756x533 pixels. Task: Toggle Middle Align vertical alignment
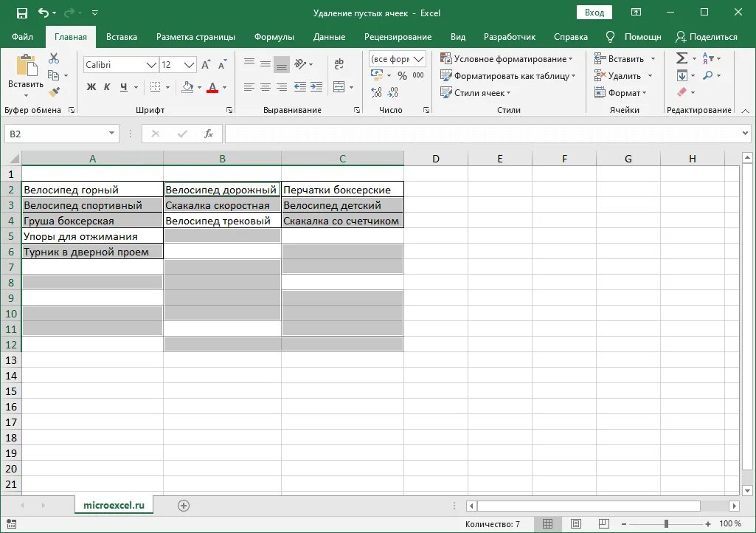click(266, 63)
